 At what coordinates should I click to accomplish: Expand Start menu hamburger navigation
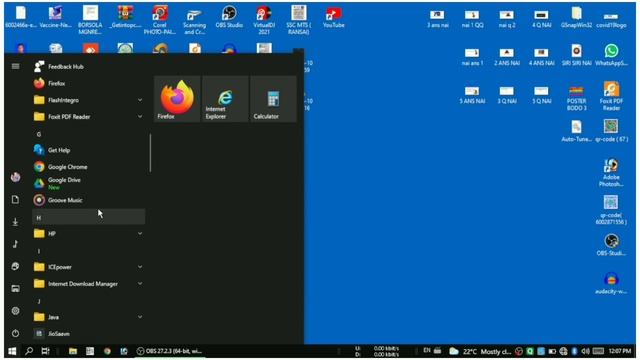[x=16, y=66]
